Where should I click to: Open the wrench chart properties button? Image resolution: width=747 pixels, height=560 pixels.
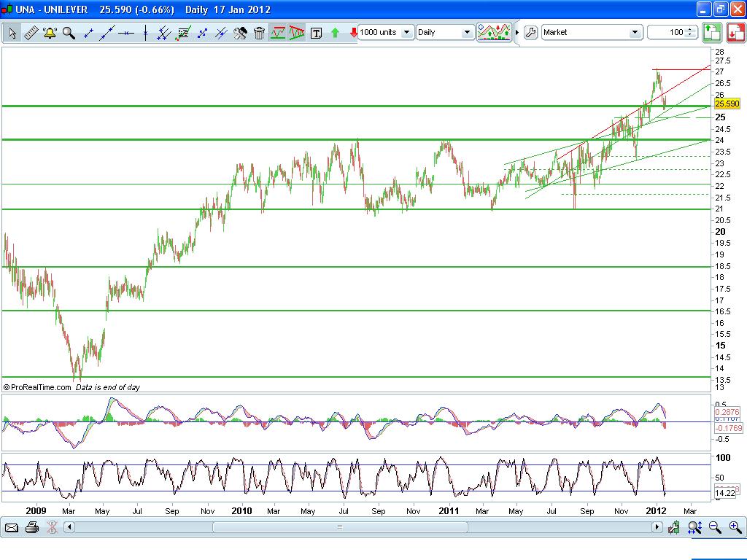click(x=530, y=32)
